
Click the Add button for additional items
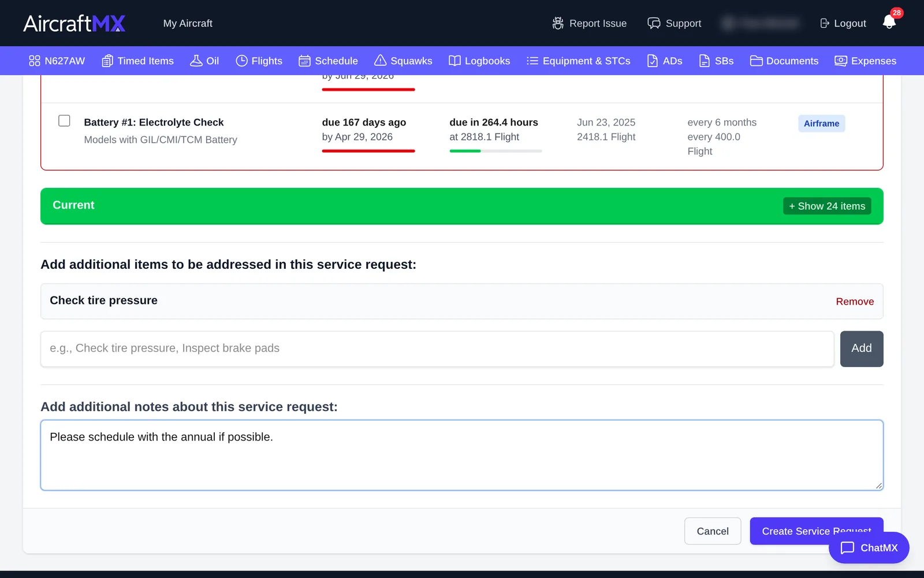[862, 349]
